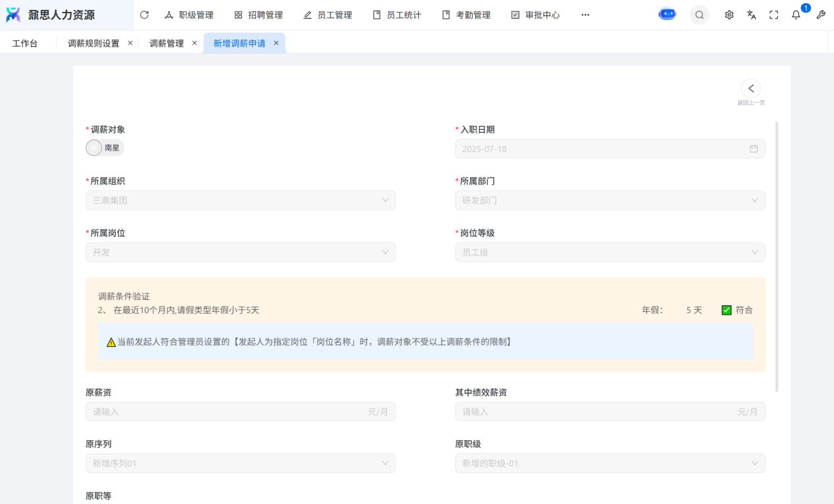Image resolution: width=834 pixels, height=504 pixels.
Task: Toggle the 符合 checkbox
Action: 727,310
